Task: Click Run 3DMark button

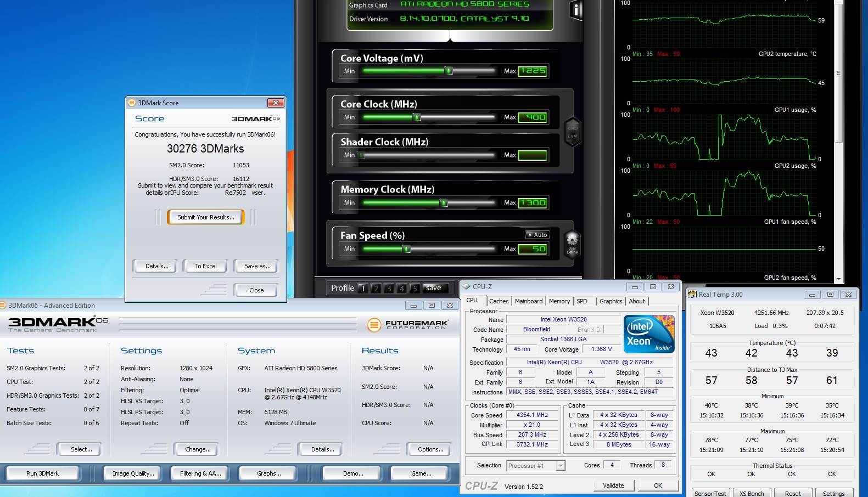Action: (x=43, y=473)
